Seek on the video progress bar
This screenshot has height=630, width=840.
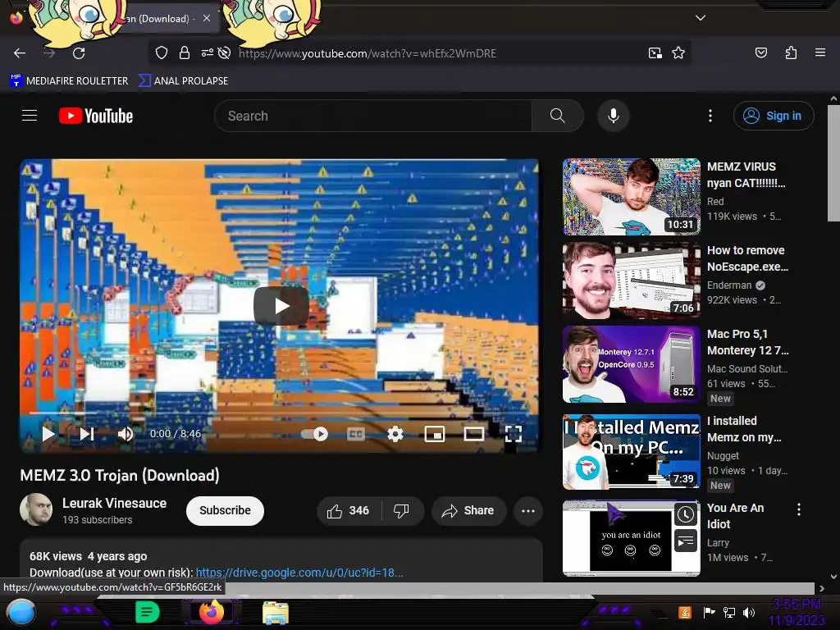click(279, 413)
